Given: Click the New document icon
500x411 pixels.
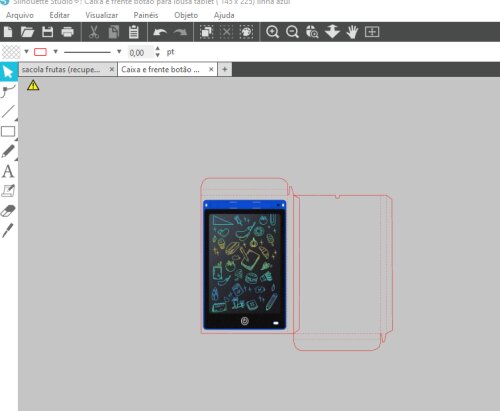Looking at the screenshot, I should click(x=8, y=32).
